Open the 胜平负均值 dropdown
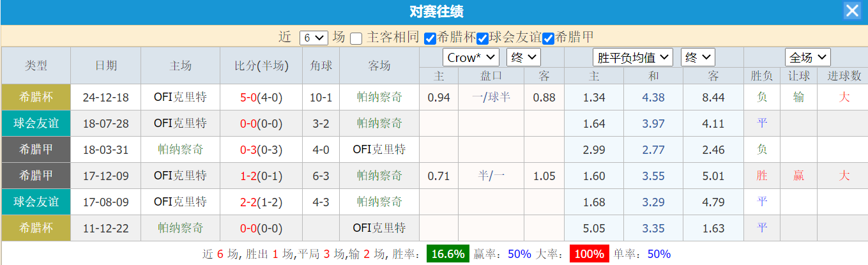 (x=633, y=57)
